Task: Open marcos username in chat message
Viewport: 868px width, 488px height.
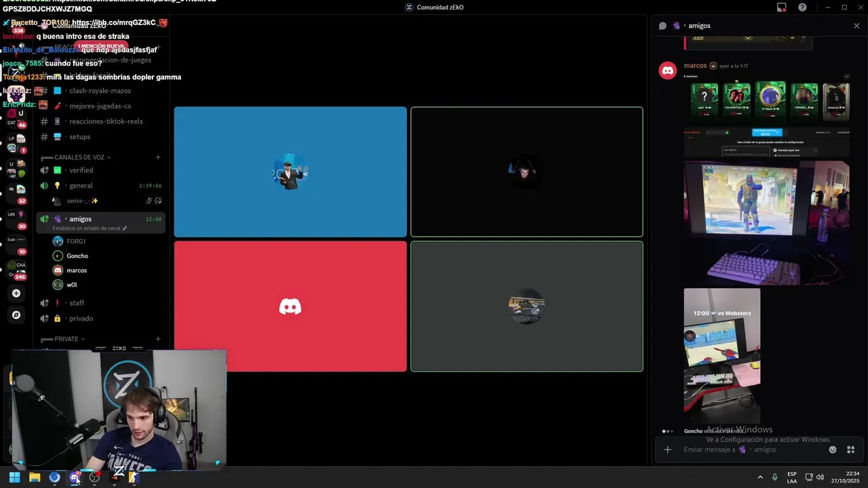Action: point(695,66)
